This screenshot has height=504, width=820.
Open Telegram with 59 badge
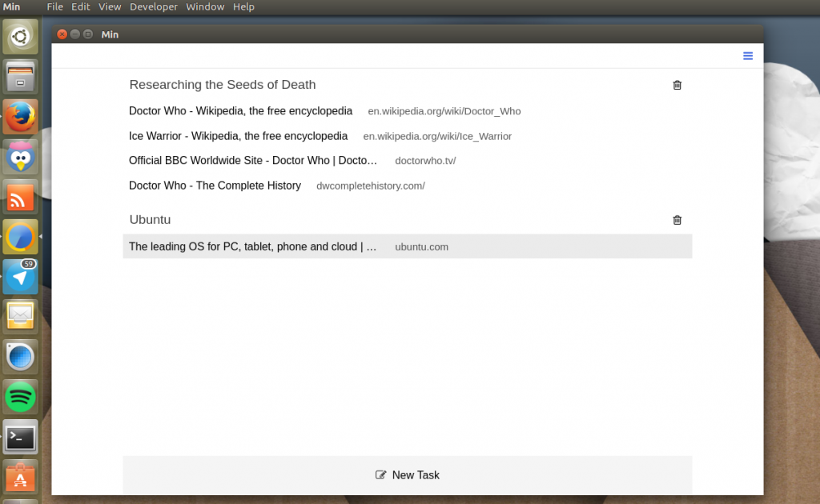tap(20, 277)
